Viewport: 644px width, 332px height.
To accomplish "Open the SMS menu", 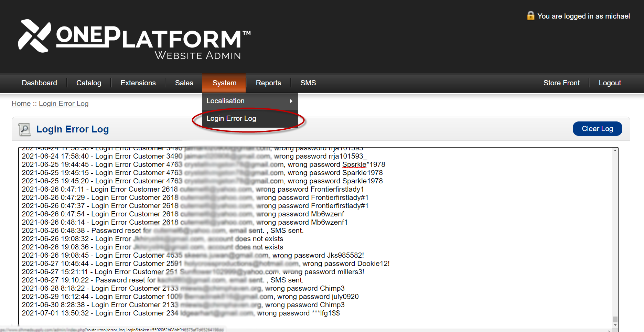I will (x=308, y=83).
